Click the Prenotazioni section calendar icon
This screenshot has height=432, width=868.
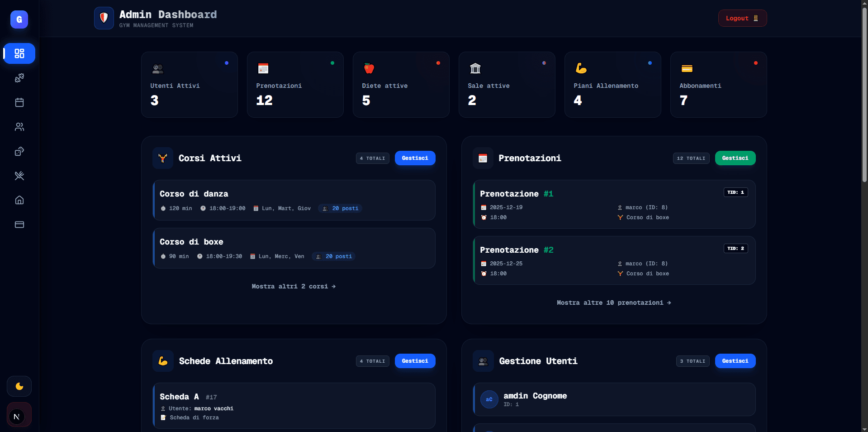[483, 158]
